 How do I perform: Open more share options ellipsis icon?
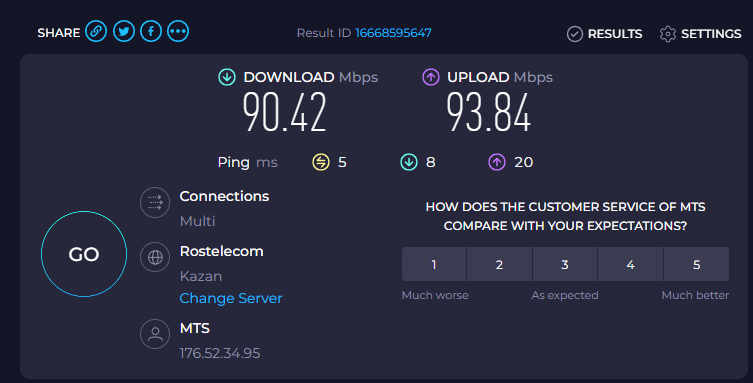(178, 32)
